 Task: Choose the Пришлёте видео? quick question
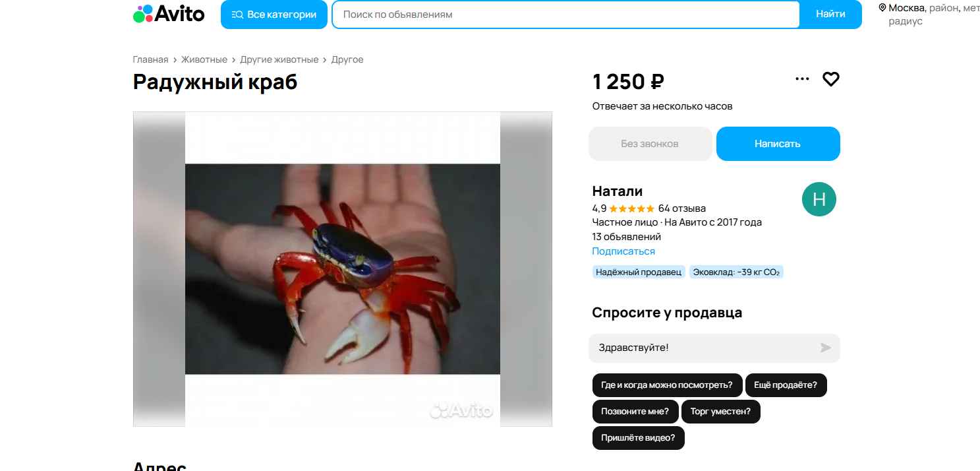pos(638,438)
